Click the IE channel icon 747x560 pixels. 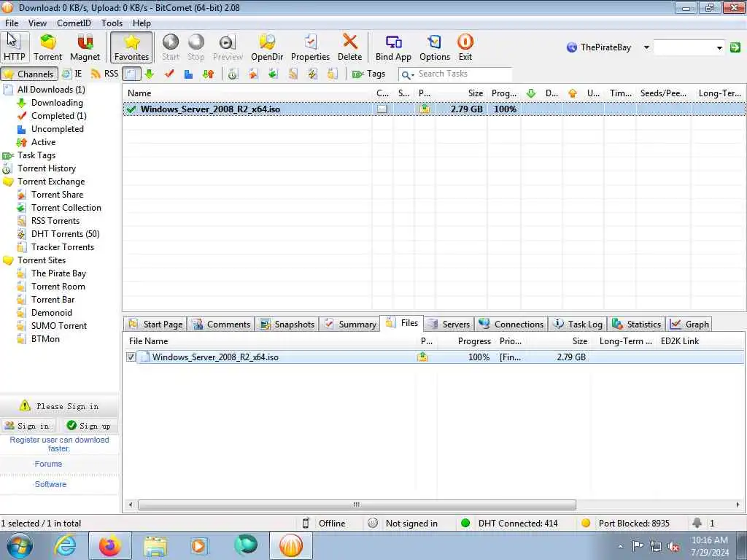pyautogui.click(x=72, y=74)
